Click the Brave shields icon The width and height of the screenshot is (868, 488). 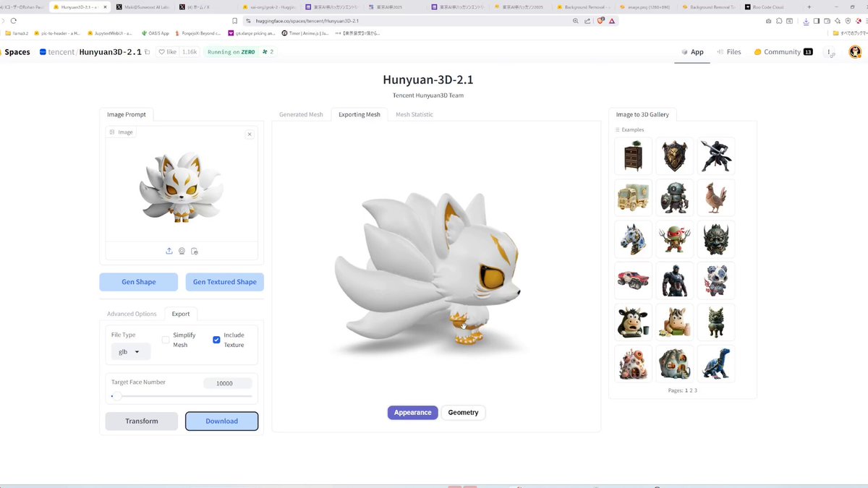point(600,21)
